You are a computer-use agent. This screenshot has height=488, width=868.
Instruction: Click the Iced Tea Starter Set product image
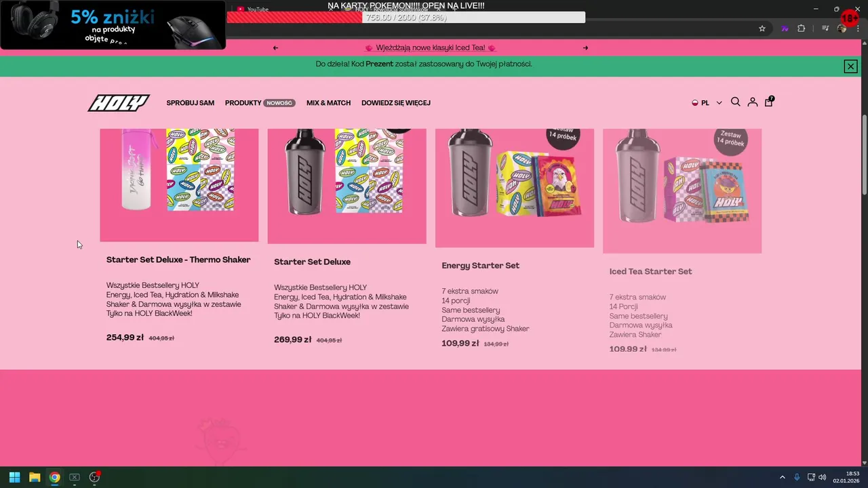tap(682, 190)
